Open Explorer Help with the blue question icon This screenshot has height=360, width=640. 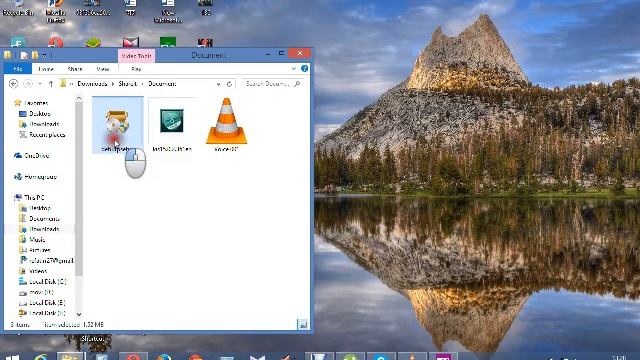[x=304, y=69]
